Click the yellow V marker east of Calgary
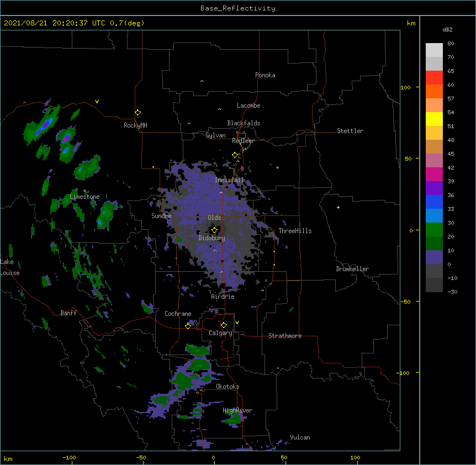The height and width of the screenshot is (465, 476). [x=237, y=323]
